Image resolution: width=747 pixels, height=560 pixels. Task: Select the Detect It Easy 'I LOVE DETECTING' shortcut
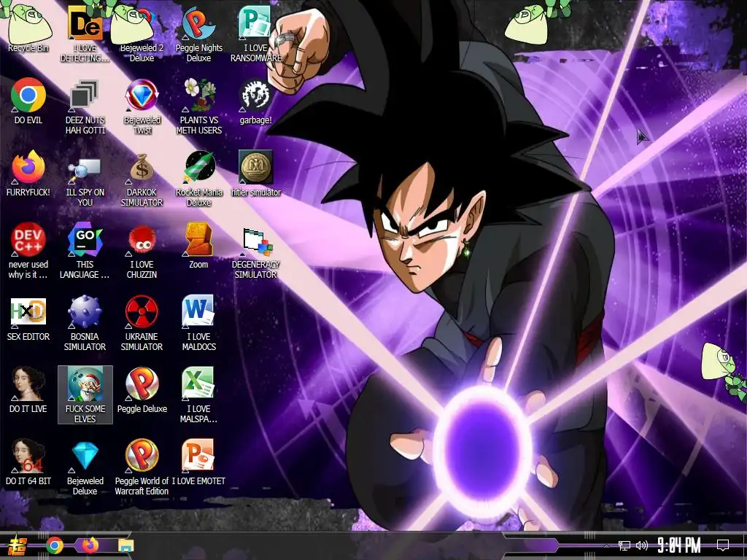(85, 34)
